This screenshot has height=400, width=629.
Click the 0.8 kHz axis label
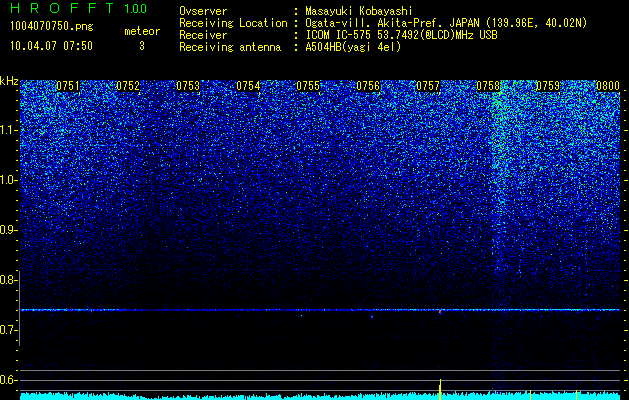[x=7, y=280]
